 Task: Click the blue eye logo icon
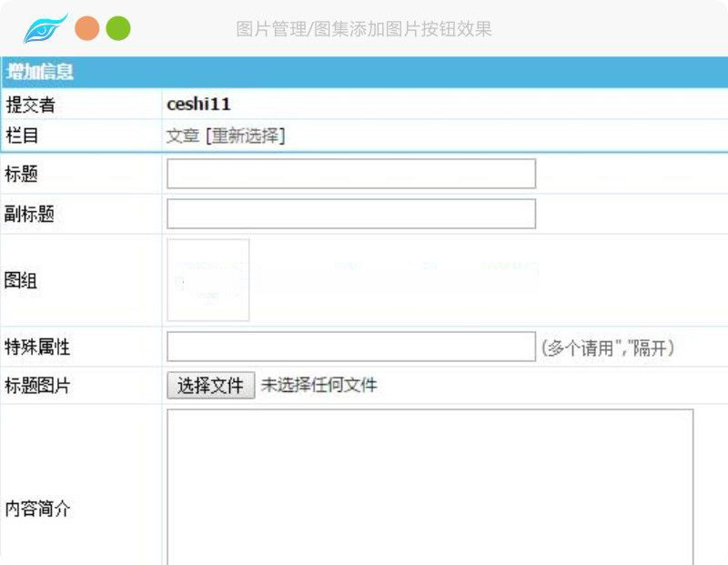tap(45, 29)
